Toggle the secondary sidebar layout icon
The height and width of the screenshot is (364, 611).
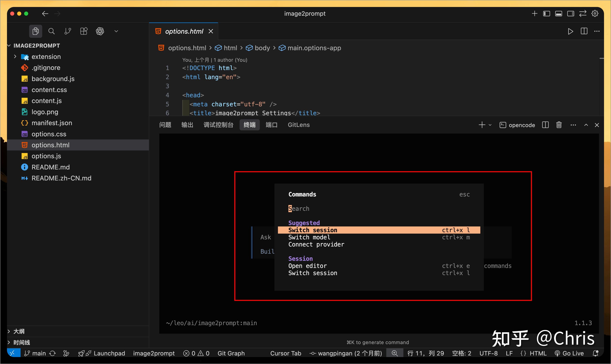click(571, 13)
